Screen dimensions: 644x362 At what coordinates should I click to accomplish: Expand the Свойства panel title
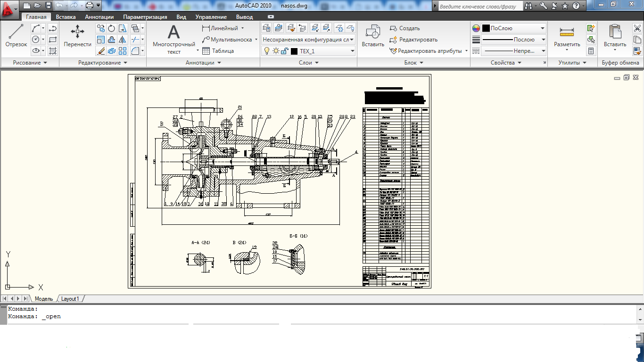[506, 63]
